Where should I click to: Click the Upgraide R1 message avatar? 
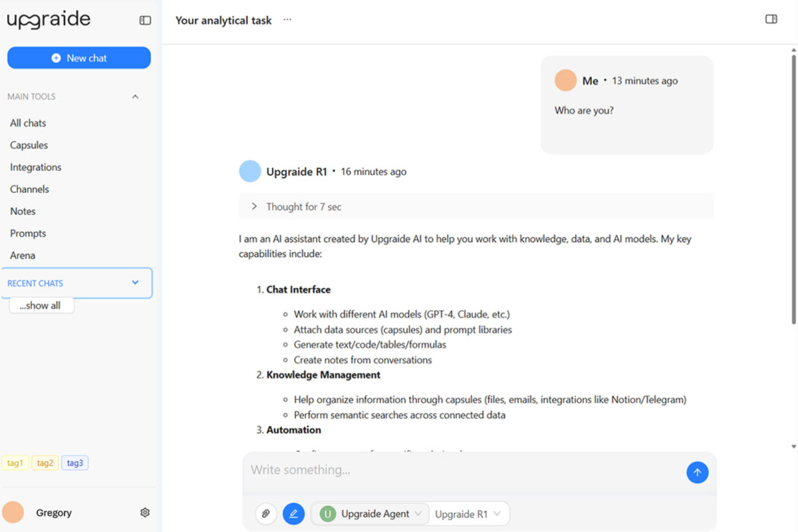(x=250, y=172)
